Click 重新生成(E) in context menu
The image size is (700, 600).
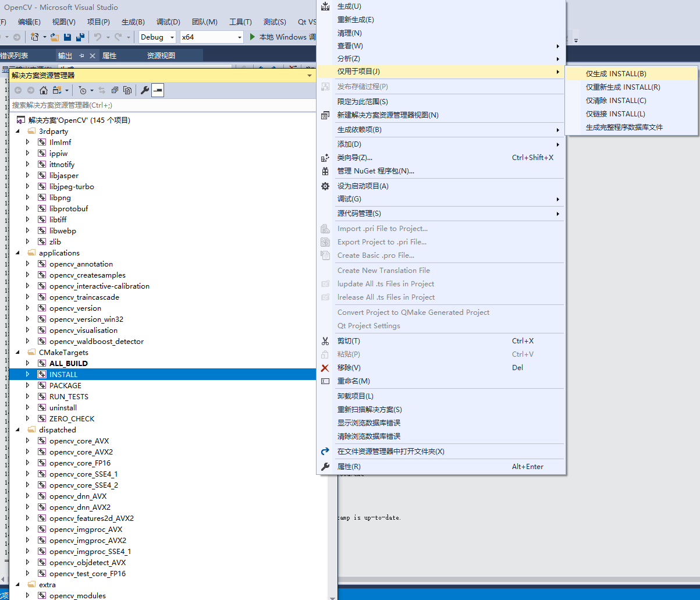coord(441,20)
